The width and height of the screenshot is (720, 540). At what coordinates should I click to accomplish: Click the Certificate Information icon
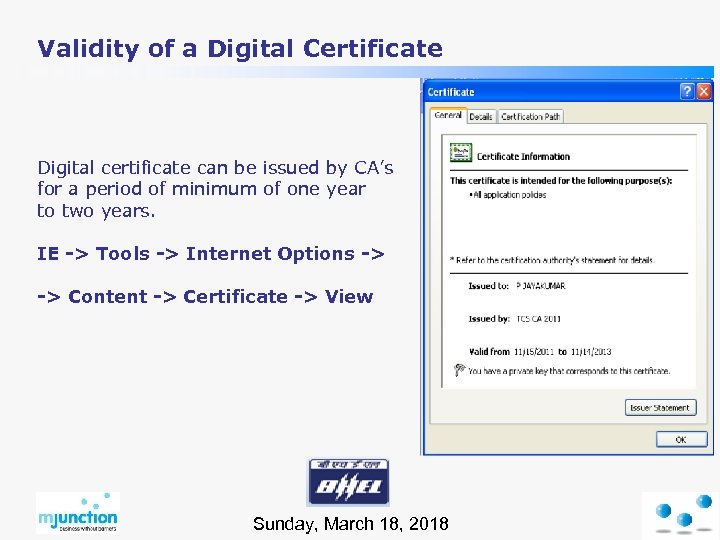(x=461, y=153)
